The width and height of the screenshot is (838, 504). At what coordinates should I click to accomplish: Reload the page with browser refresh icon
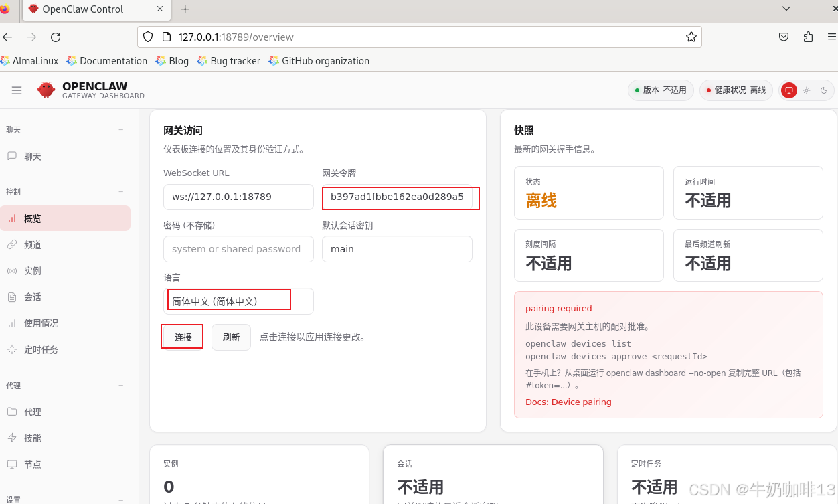click(56, 37)
